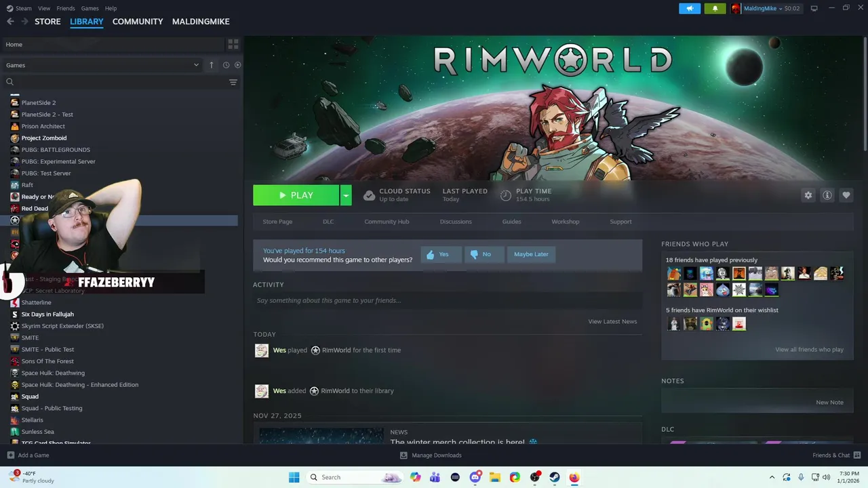Open Friends & Chat
Image resolution: width=868 pixels, height=488 pixels.
point(837,455)
